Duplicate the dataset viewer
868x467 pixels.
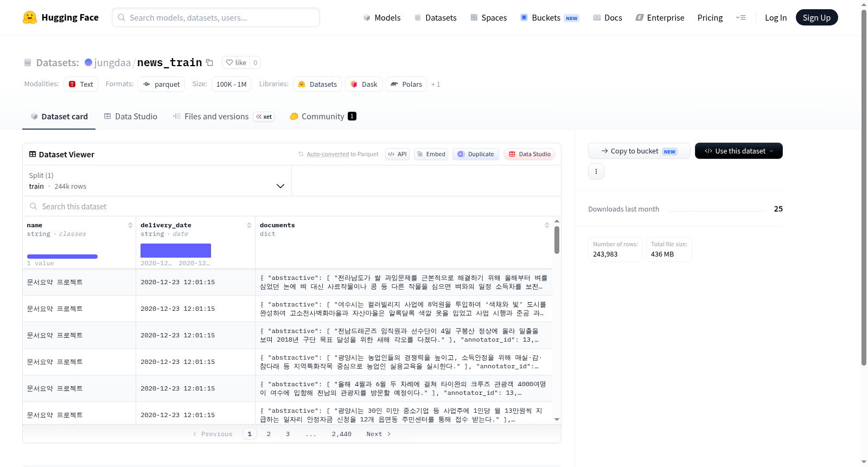tap(476, 154)
